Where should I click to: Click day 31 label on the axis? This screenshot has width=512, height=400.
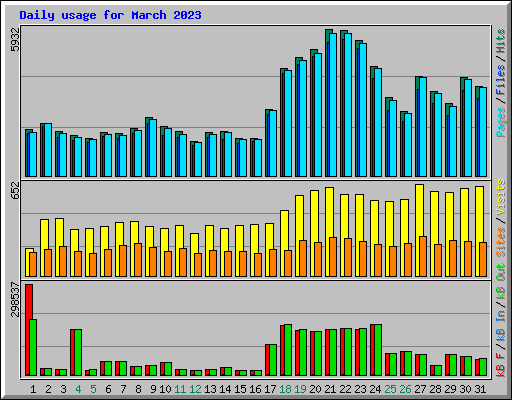pos(480,389)
